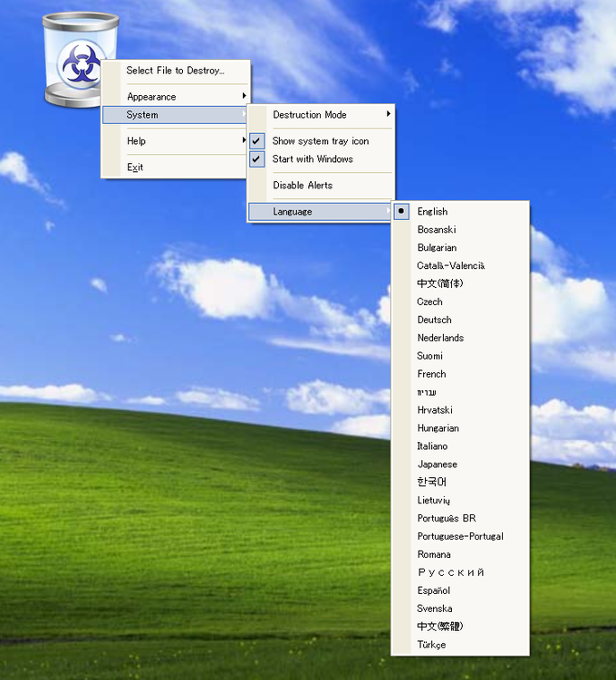Choose Select File to Destroy

pos(176,71)
